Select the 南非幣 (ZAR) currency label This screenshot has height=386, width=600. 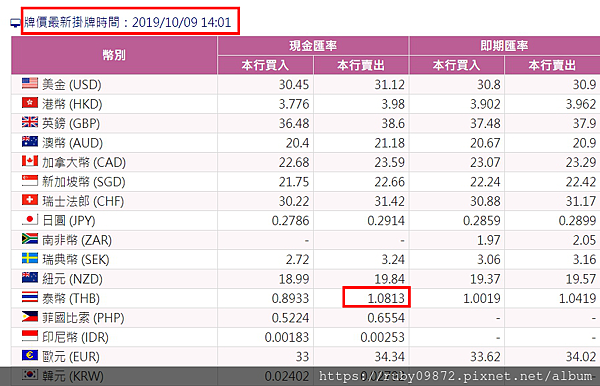pyautogui.click(x=77, y=240)
